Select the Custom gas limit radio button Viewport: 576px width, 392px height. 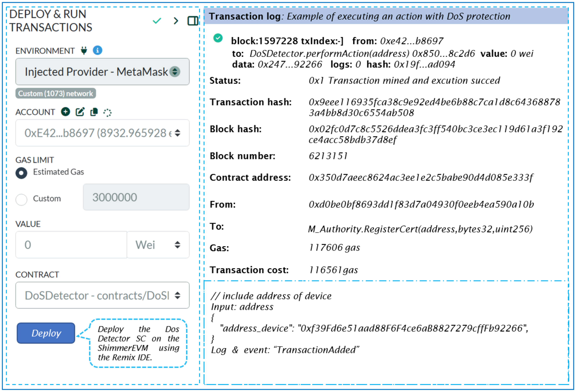point(22,200)
